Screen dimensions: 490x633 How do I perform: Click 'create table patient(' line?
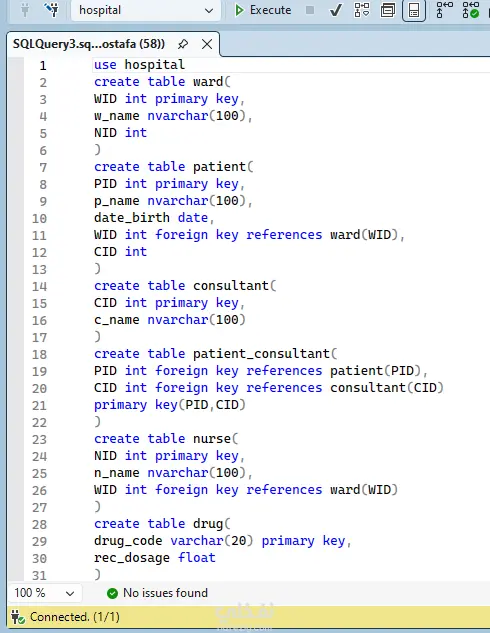tap(174, 166)
